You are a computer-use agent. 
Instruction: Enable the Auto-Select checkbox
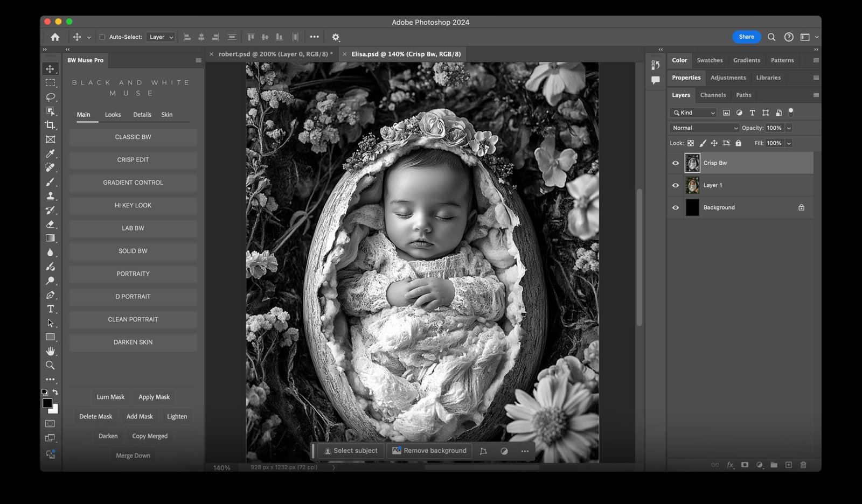pyautogui.click(x=102, y=37)
